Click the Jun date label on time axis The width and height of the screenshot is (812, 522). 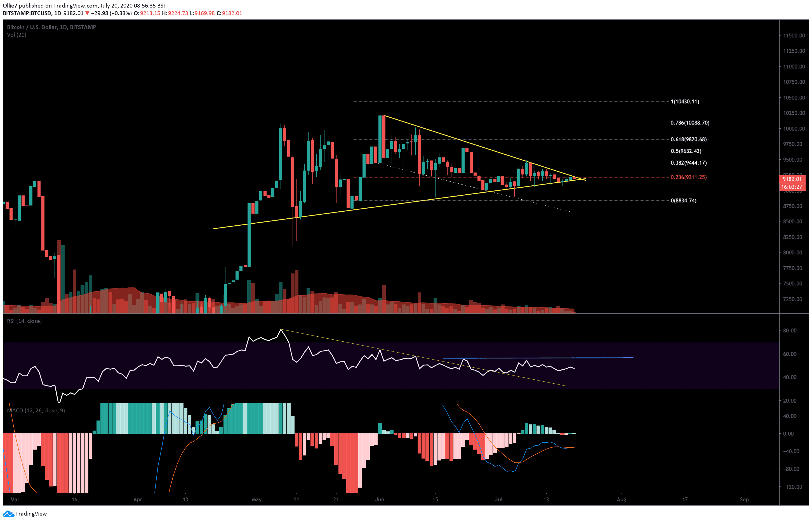click(380, 499)
